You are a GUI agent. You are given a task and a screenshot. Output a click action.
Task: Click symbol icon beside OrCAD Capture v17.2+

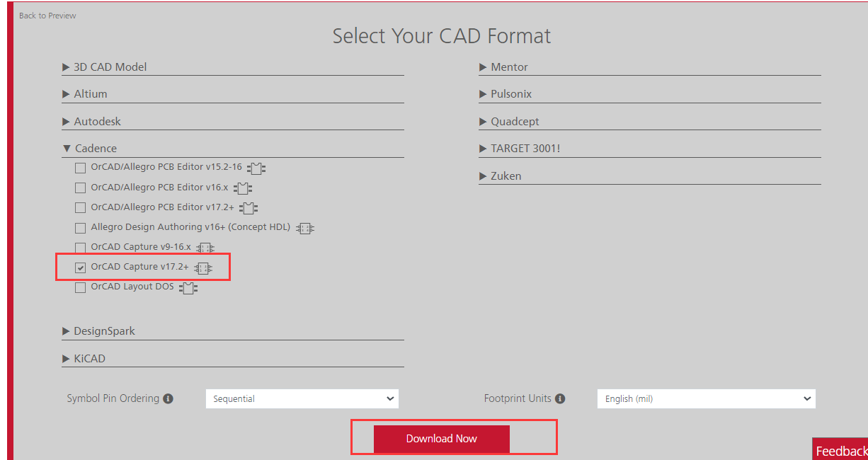click(202, 268)
